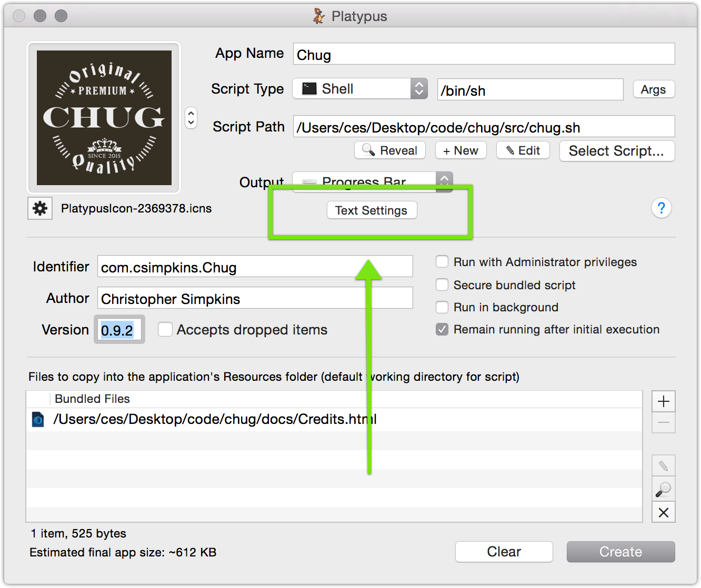The height and width of the screenshot is (588, 701).
Task: Select the Credits.html row in Bundled Files
Action: 334,420
